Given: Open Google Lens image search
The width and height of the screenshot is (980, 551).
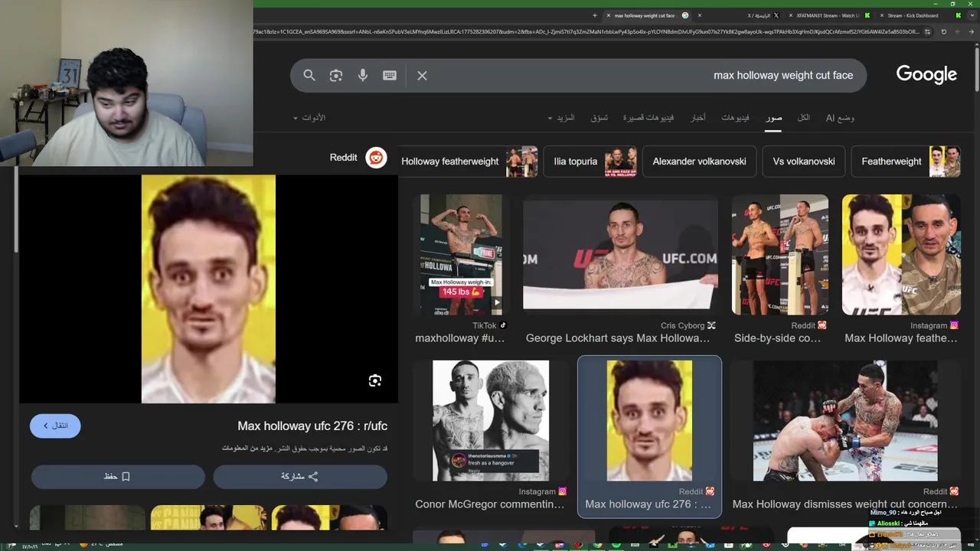Looking at the screenshot, I should click(x=336, y=75).
